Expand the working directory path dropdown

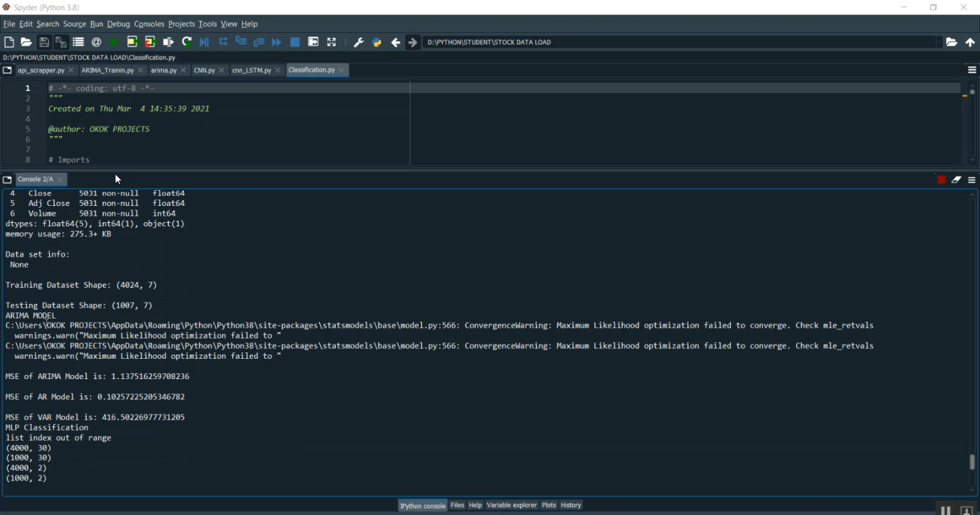pos(939,42)
